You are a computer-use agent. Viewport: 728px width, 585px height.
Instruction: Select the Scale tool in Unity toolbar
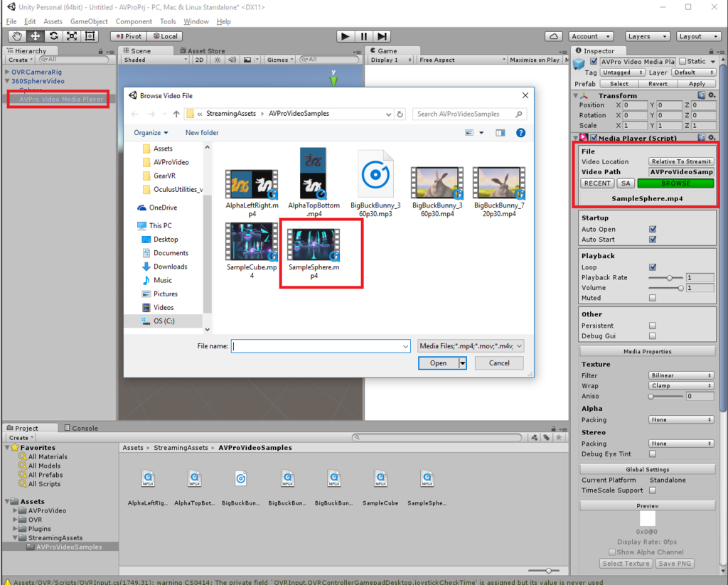(72, 36)
